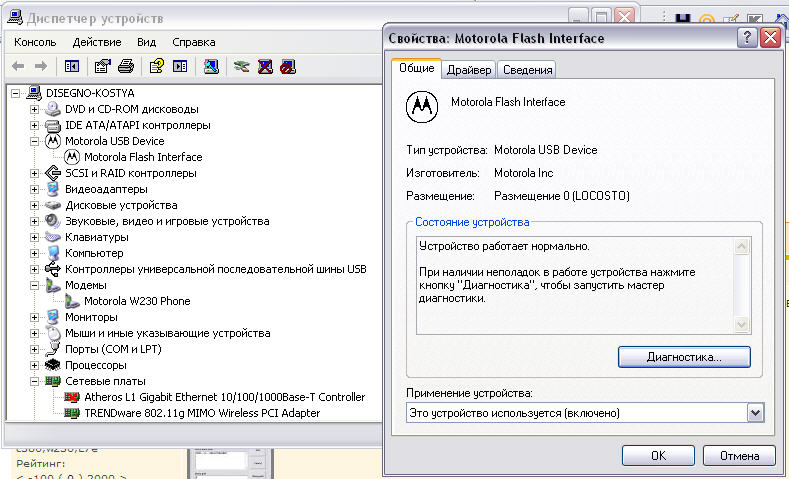Click the Процессоры chip icon
This screenshot has width=789, height=479.
click(x=52, y=365)
